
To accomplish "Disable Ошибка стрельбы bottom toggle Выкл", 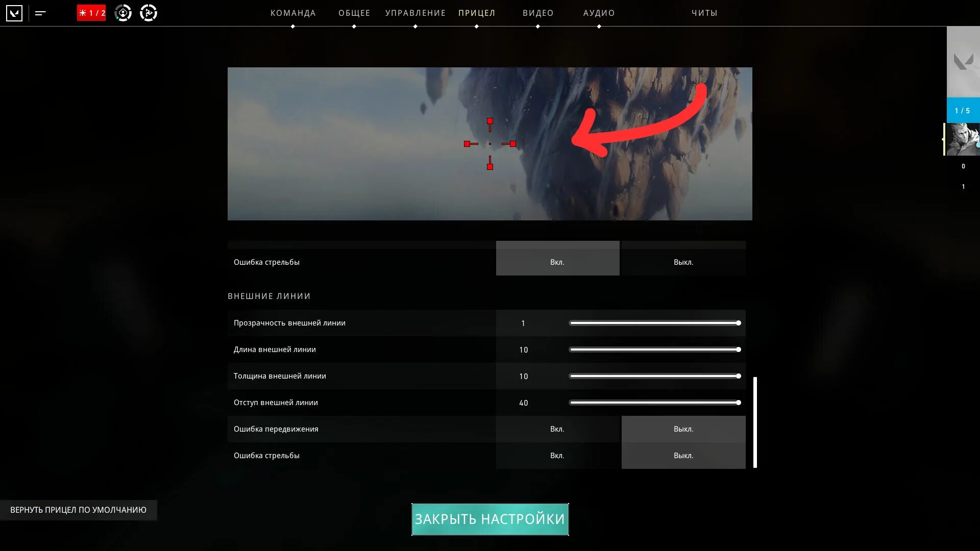I will pyautogui.click(x=683, y=456).
